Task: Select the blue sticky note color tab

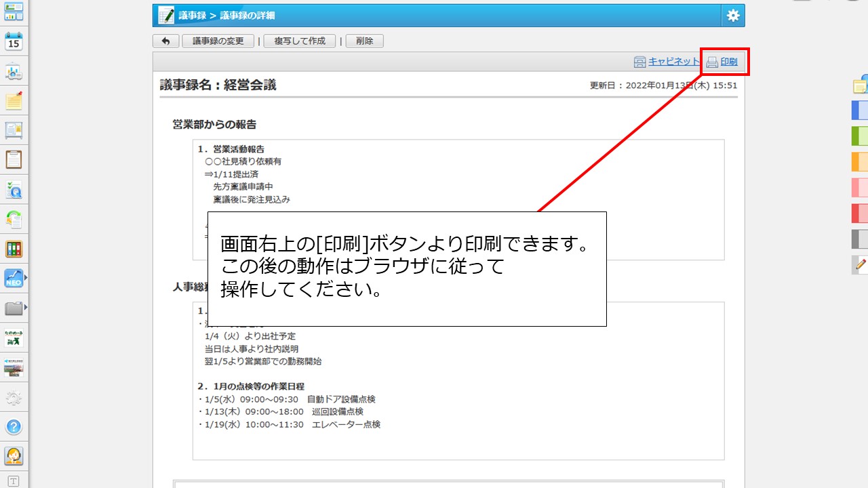Action: (859, 110)
